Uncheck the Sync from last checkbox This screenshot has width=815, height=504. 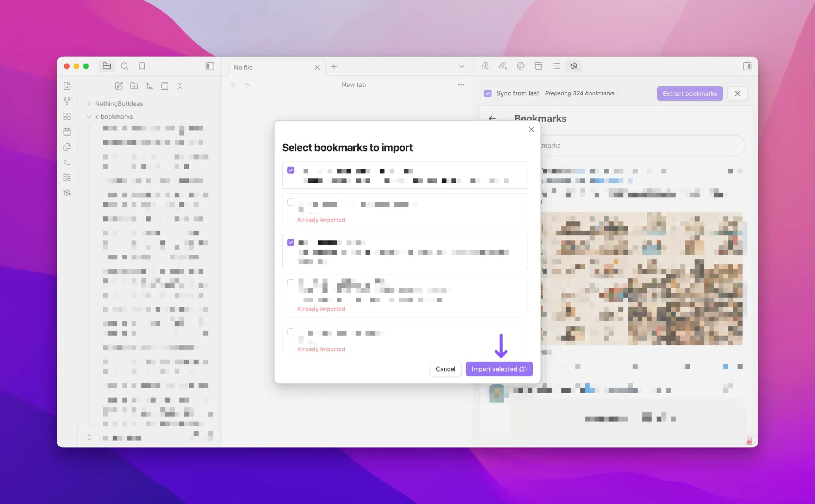(x=488, y=93)
